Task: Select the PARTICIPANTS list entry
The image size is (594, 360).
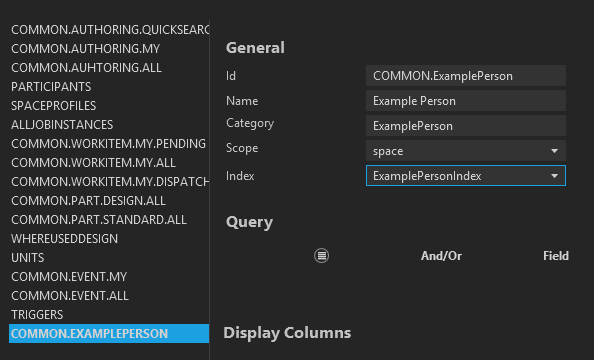Action: click(x=109, y=86)
